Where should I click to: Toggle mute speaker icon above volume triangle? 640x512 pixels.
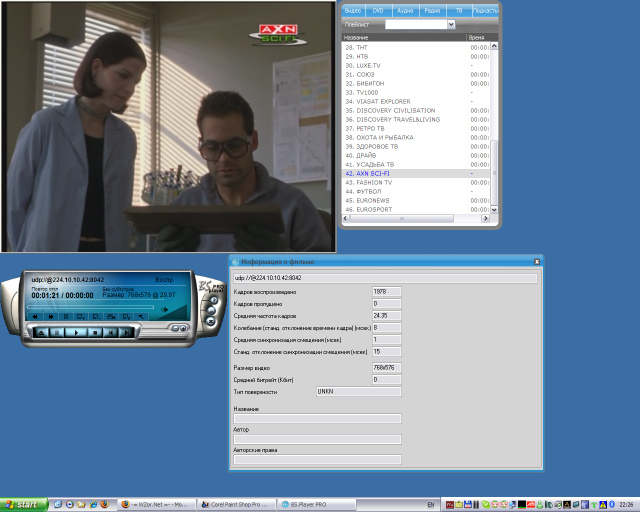click(x=164, y=309)
